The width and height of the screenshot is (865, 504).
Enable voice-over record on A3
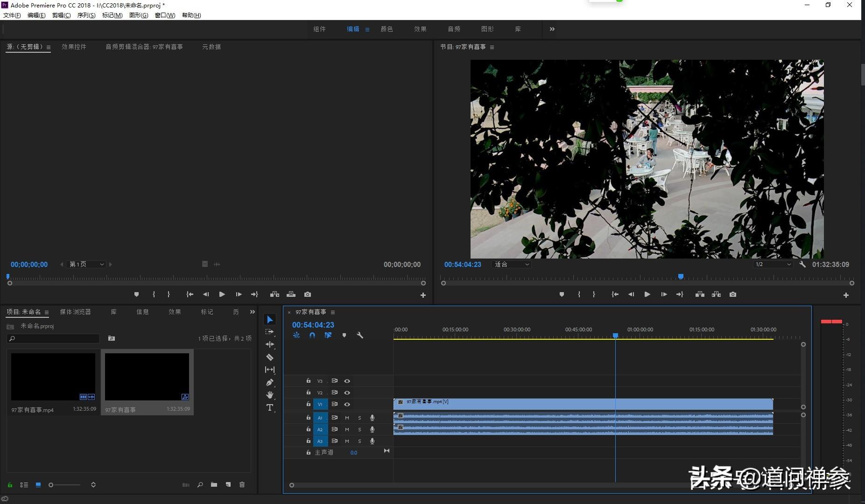372,441
